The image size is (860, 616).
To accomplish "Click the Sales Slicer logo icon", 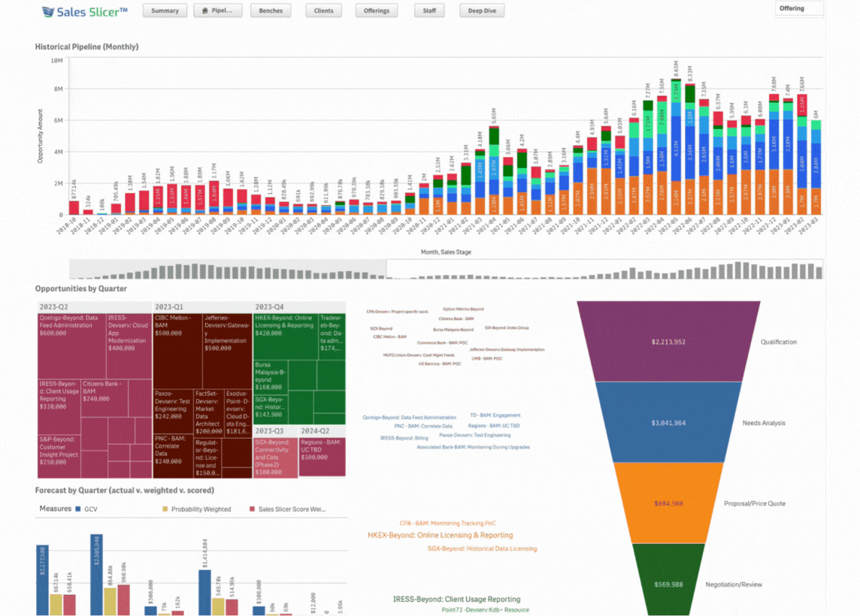I will click(x=48, y=11).
